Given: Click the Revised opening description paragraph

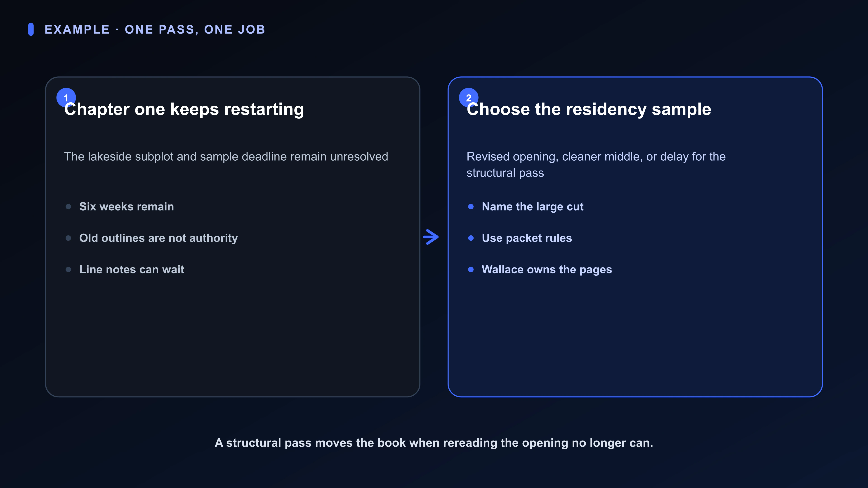Looking at the screenshot, I should coord(596,165).
